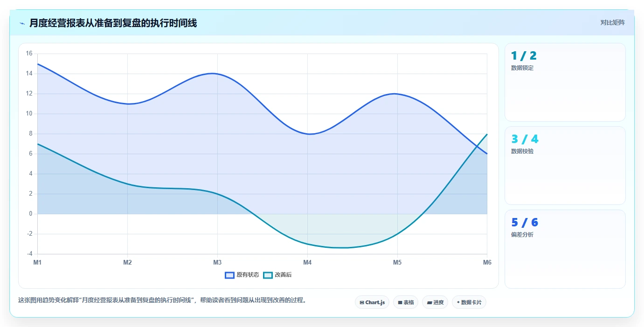The width and height of the screenshot is (644, 327).
Task: Open the 对比矩阵 link in header
Action: click(613, 22)
